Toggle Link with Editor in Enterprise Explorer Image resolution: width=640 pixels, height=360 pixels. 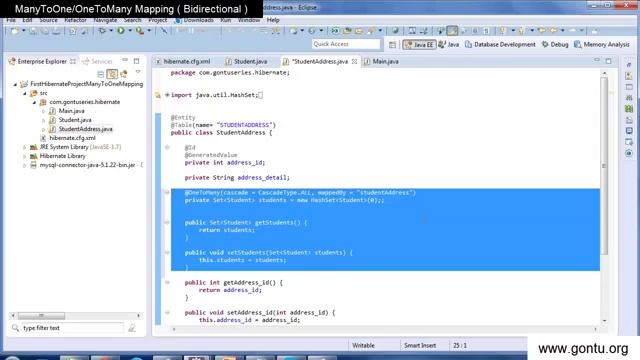point(112,74)
